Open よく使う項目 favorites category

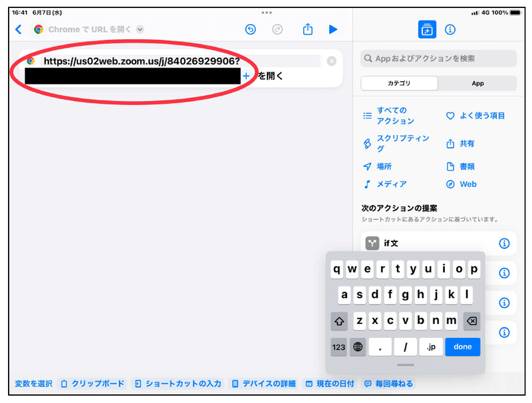(x=475, y=116)
